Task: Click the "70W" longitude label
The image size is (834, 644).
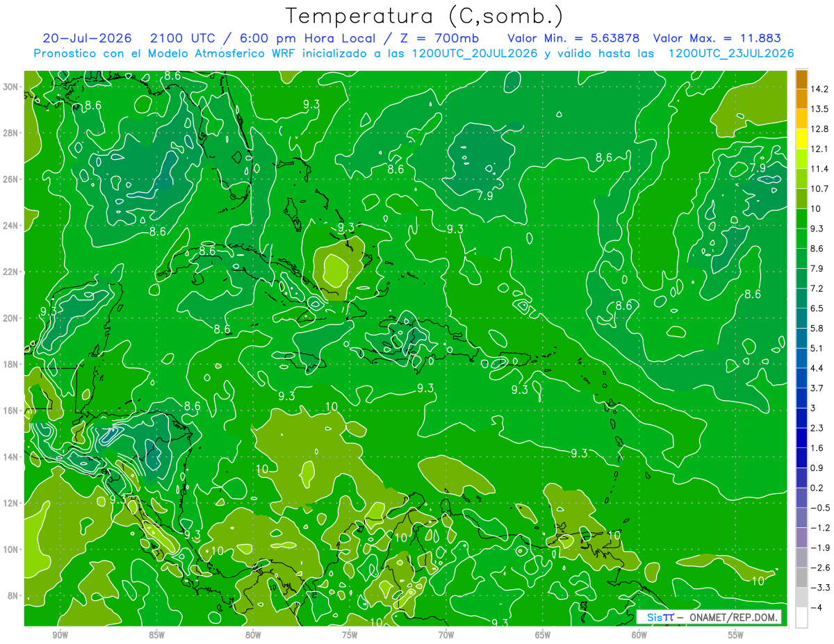Action: (x=446, y=635)
